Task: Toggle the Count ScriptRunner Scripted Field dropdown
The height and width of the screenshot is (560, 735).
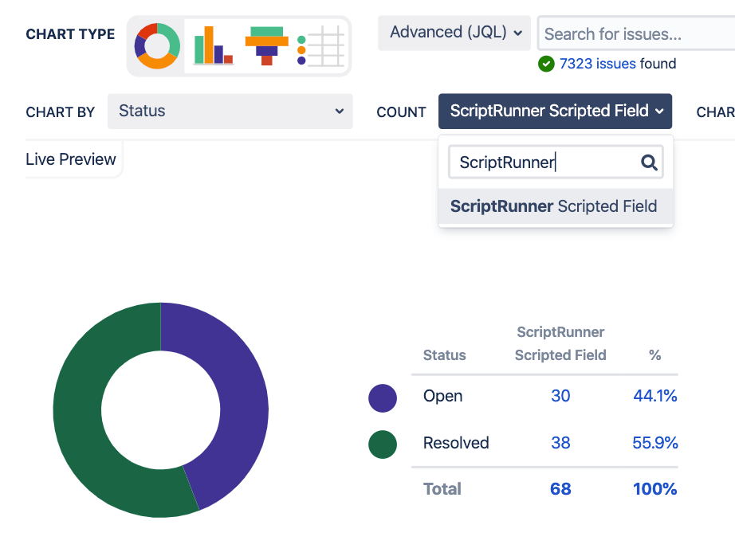Action: tap(555, 112)
